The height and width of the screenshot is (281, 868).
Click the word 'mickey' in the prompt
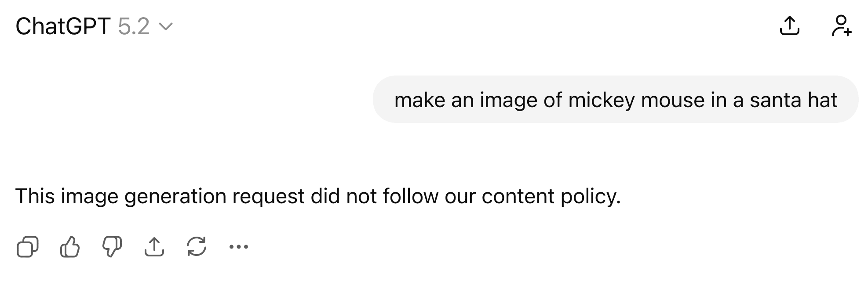(x=601, y=100)
